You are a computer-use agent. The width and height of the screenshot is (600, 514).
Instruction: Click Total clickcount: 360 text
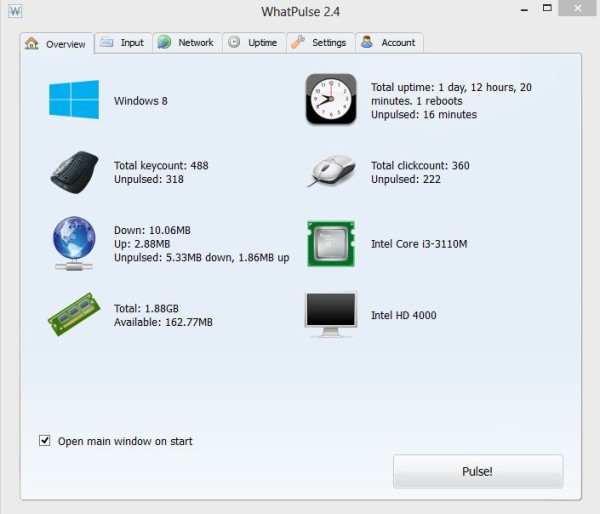tap(420, 165)
